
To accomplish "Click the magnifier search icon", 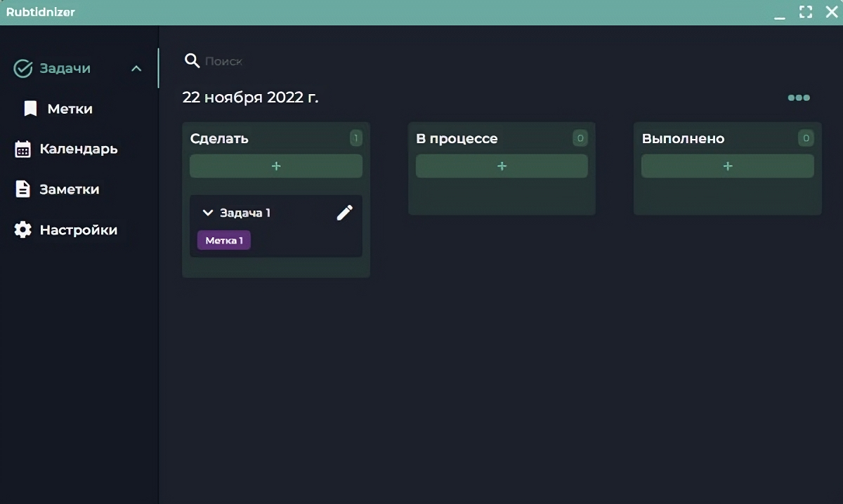I will pos(192,60).
